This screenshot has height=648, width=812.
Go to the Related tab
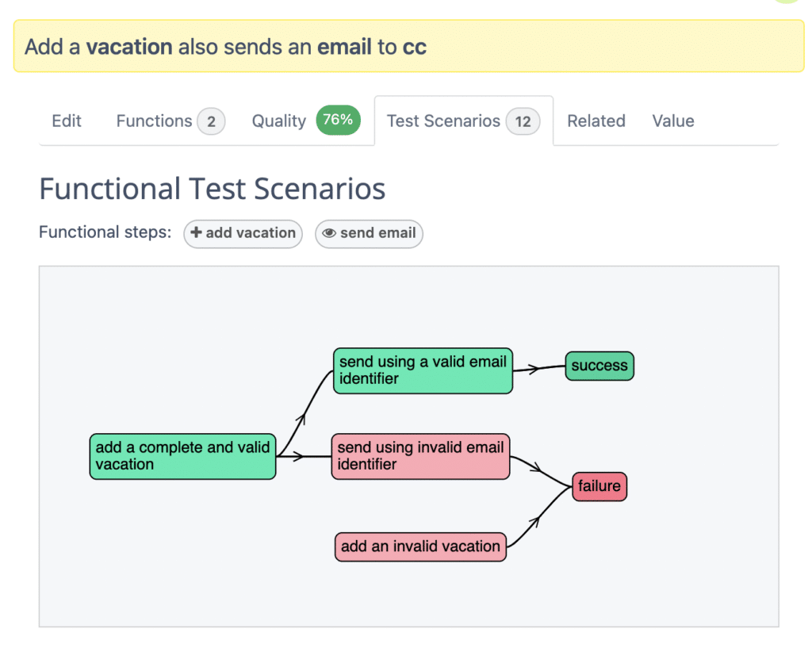pyautogui.click(x=596, y=121)
